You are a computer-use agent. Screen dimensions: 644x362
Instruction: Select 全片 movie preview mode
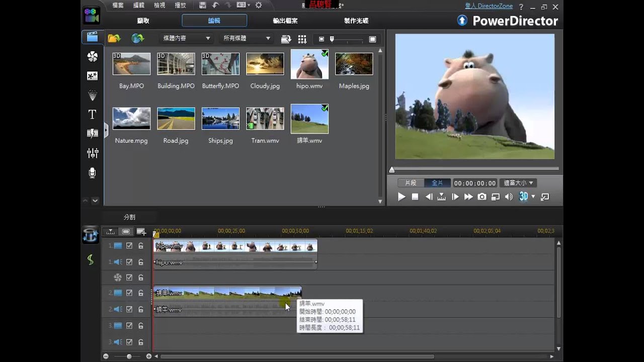[437, 183]
